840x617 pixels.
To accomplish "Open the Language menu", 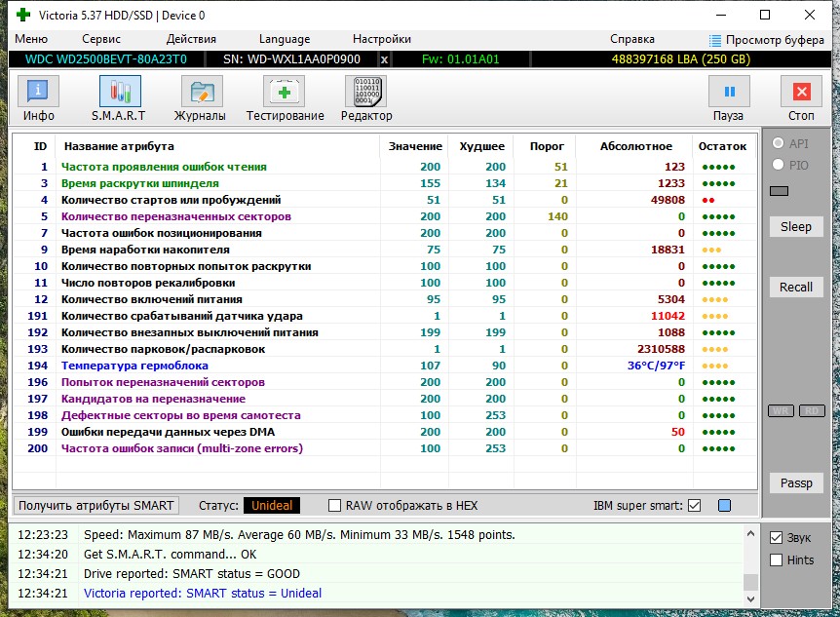I will (x=285, y=39).
